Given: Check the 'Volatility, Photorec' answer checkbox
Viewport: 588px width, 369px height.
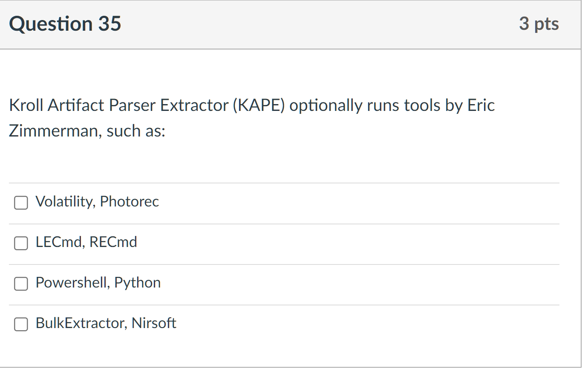Looking at the screenshot, I should [20, 203].
